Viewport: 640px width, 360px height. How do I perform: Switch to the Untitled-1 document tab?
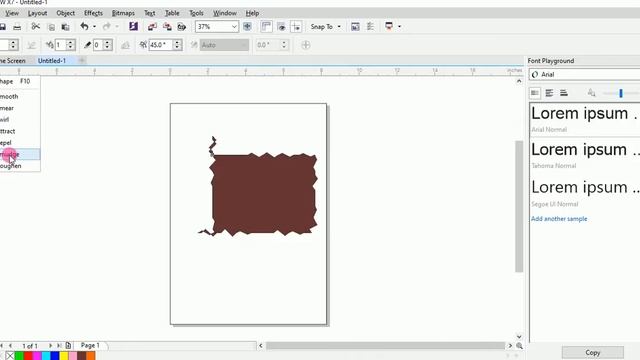(x=52, y=60)
